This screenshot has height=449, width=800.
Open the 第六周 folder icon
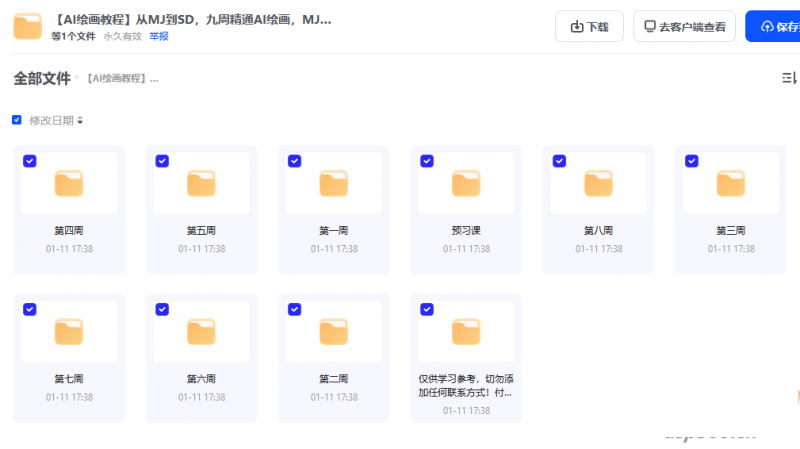[201, 331]
